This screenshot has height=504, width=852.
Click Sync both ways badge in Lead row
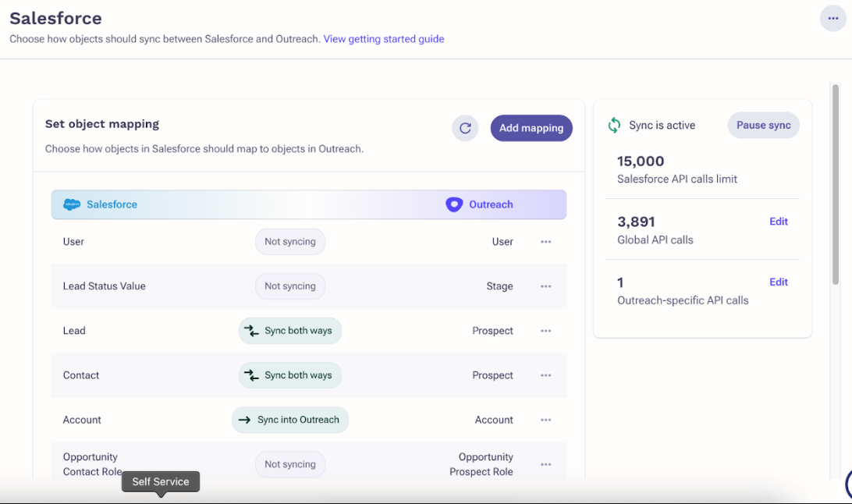click(x=290, y=331)
